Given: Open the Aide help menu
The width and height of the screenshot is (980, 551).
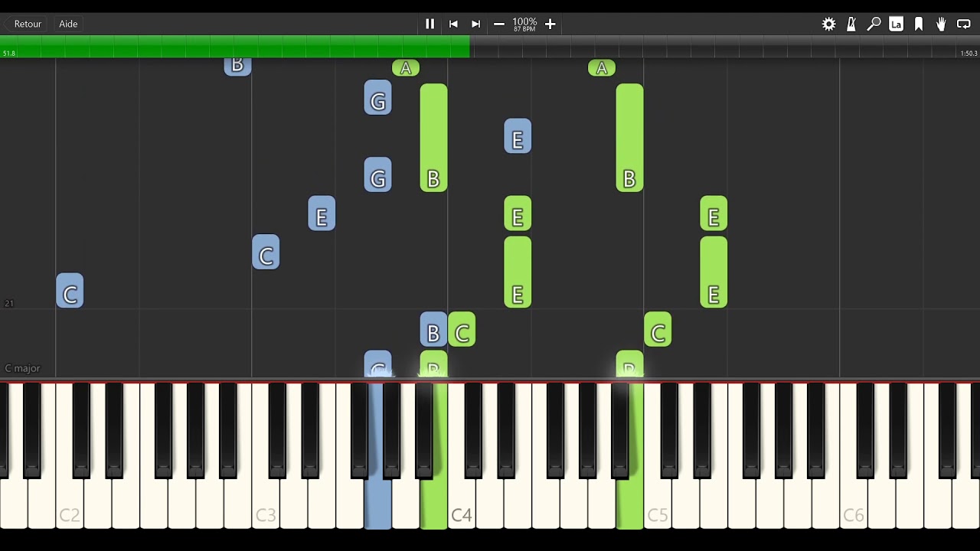Looking at the screenshot, I should [68, 24].
